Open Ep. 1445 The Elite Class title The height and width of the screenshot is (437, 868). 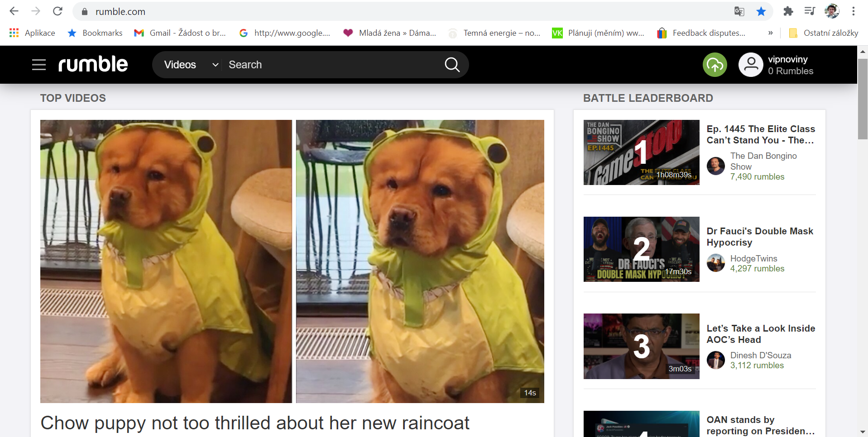click(761, 134)
